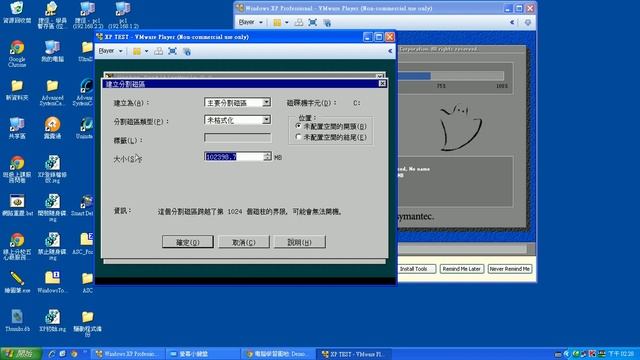640x360 pixels.
Task: Click Send Ctrl+Alt+Del icon in Windows XP Professional toolbar
Action: pos(299,22)
